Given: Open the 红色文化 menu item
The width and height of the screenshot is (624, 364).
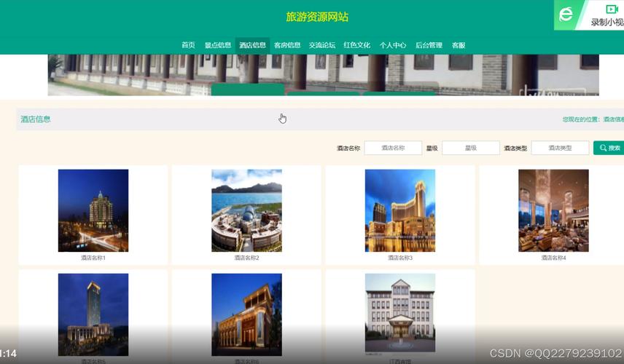Looking at the screenshot, I should [x=357, y=45].
